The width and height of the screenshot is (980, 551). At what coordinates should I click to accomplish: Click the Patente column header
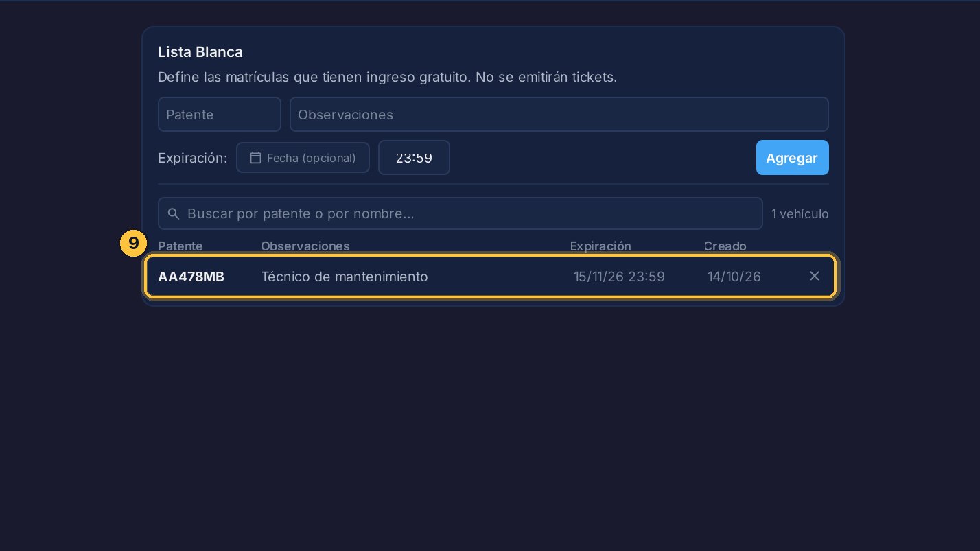tap(180, 246)
